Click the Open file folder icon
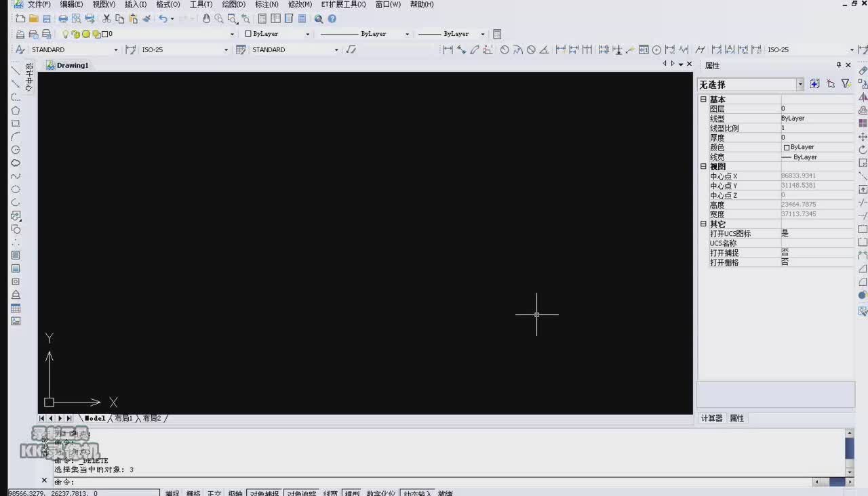 click(33, 19)
